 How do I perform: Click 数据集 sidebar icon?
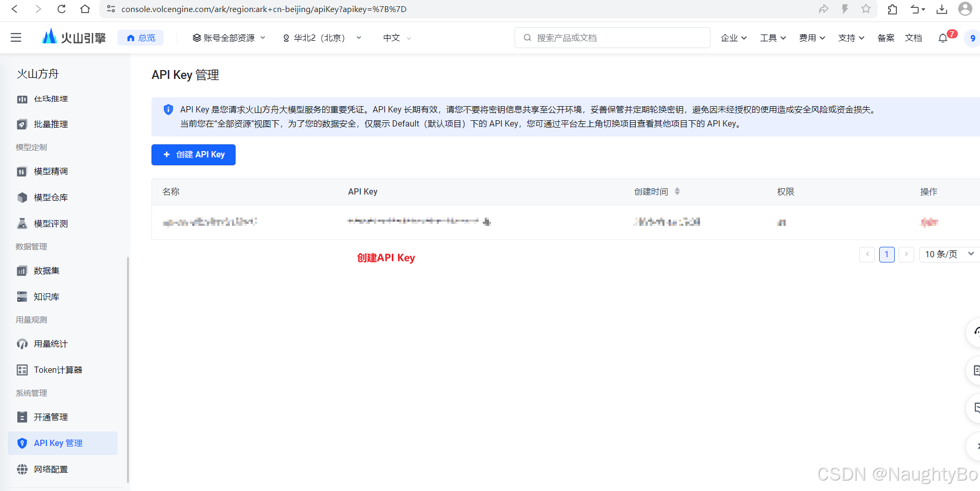click(x=22, y=271)
